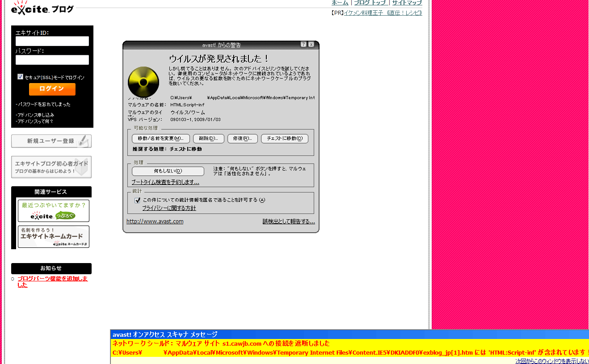
Task: Click 新規ユーザー登録 button
Action: coord(51,141)
